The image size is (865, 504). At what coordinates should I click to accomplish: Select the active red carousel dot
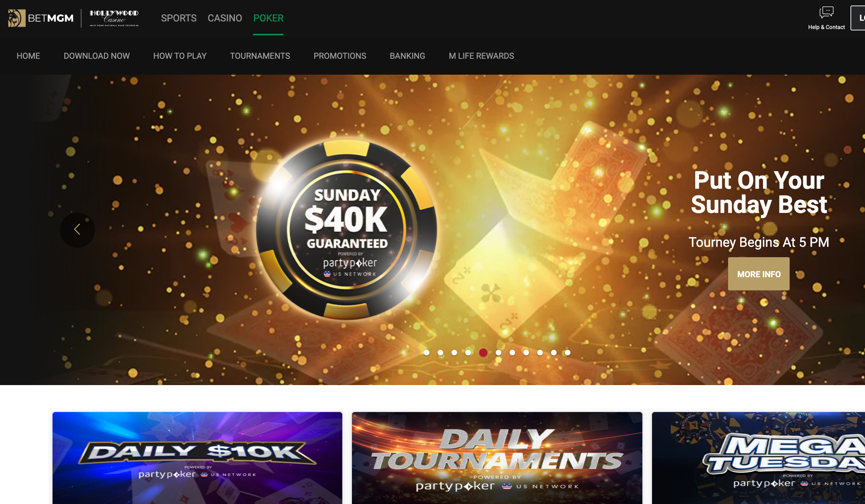coord(483,353)
